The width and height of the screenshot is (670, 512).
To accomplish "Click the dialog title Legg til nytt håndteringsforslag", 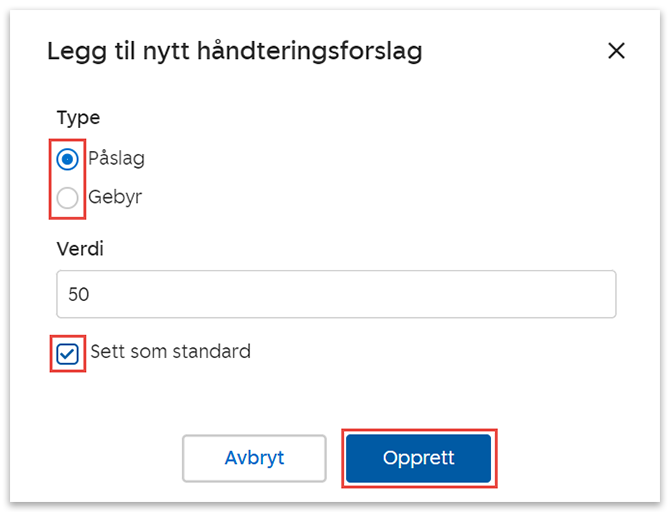I will [x=234, y=51].
